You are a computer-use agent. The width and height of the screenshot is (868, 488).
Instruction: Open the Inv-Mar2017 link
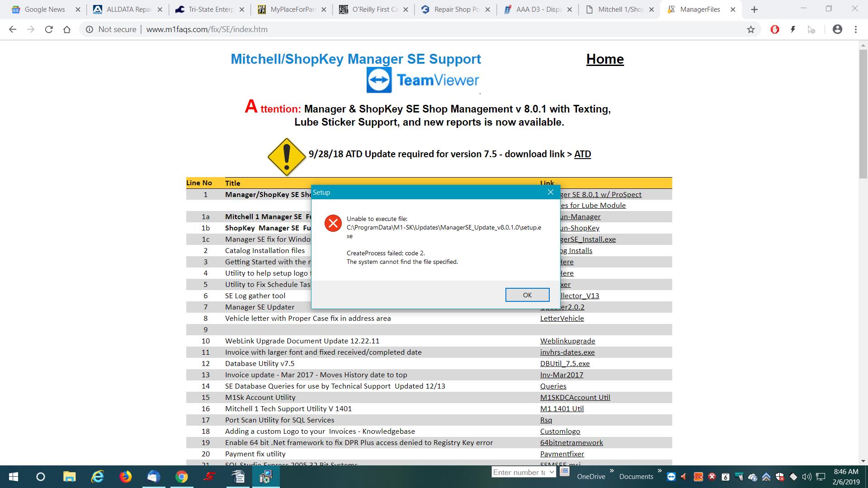click(x=561, y=375)
